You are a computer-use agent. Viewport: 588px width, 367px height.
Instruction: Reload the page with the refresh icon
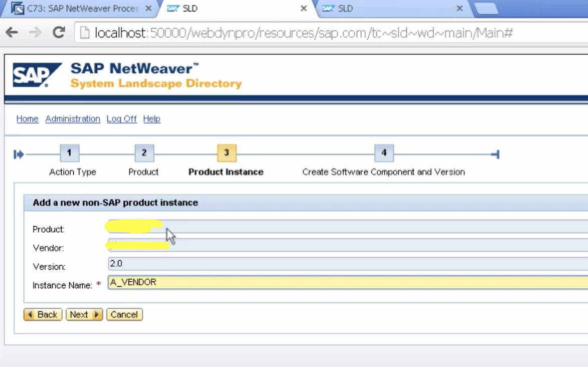point(59,33)
